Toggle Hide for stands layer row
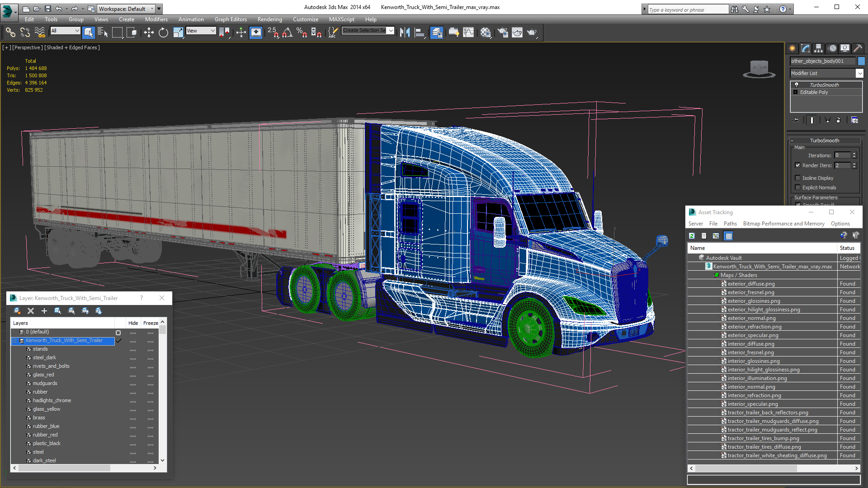The height and width of the screenshot is (488, 868). click(133, 350)
